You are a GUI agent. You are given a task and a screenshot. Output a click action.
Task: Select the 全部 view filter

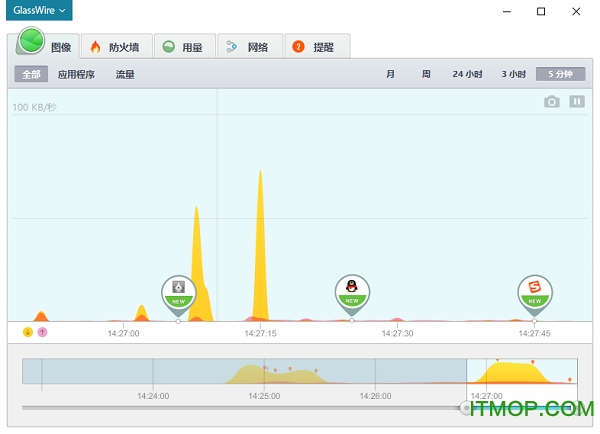[32, 74]
